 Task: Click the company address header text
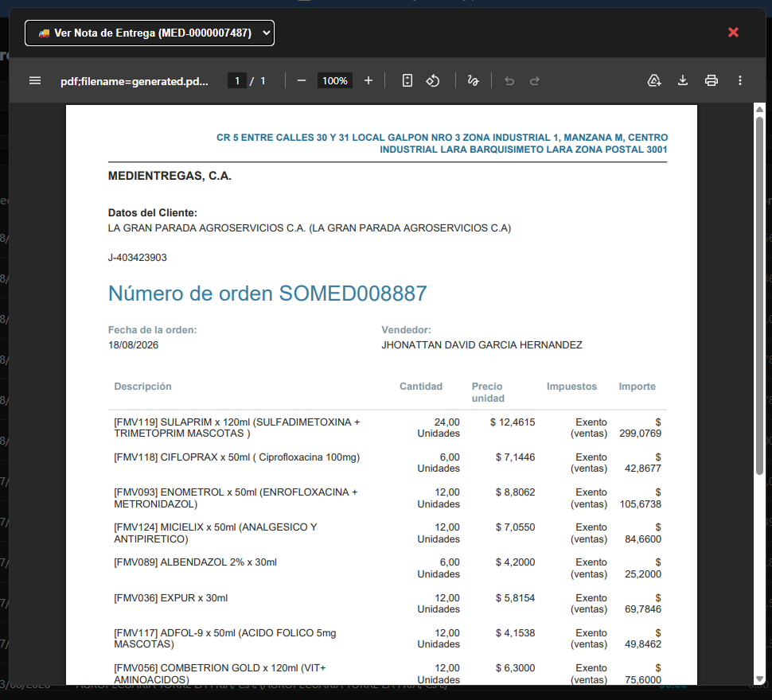443,144
